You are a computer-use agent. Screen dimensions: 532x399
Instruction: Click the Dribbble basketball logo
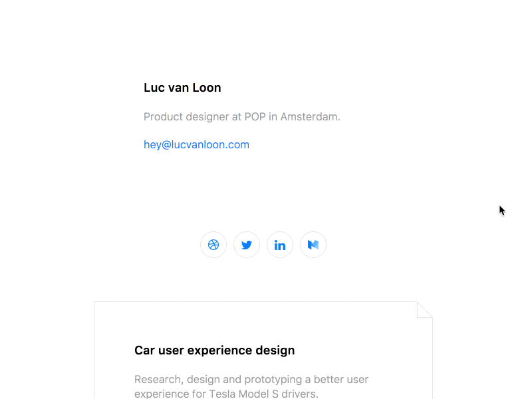pyautogui.click(x=213, y=245)
